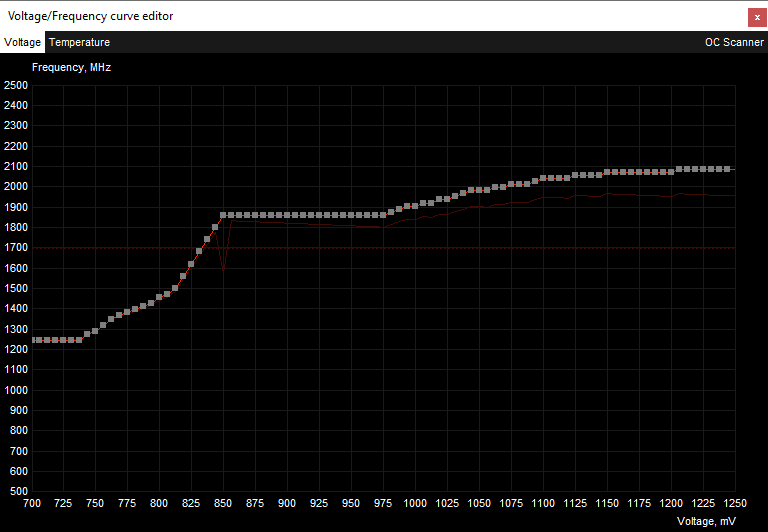Open the OC Scanner
Image resolution: width=768 pixels, height=532 pixels.
tap(734, 42)
